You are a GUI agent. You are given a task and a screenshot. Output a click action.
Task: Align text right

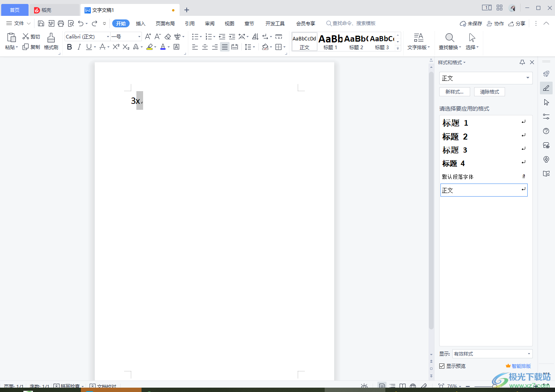click(215, 47)
